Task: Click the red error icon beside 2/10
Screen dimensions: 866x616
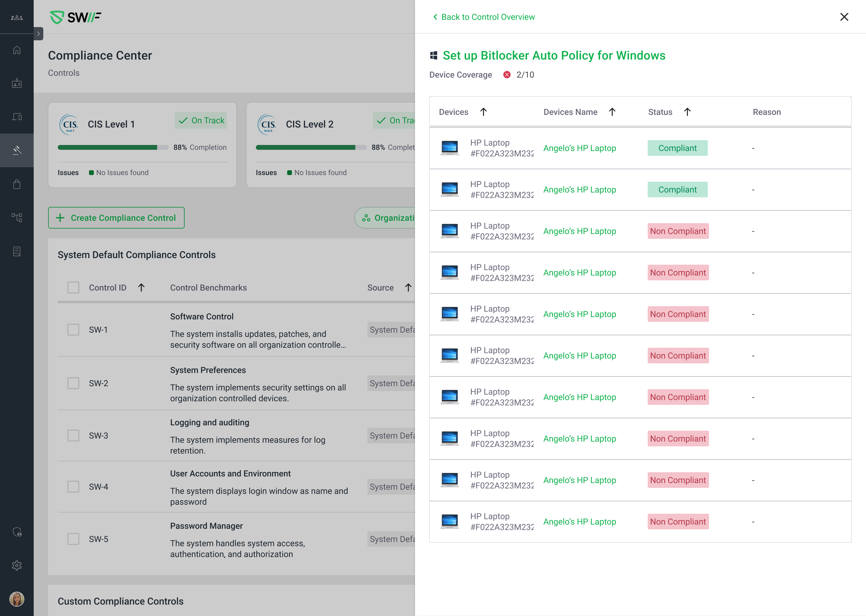Action: point(507,75)
